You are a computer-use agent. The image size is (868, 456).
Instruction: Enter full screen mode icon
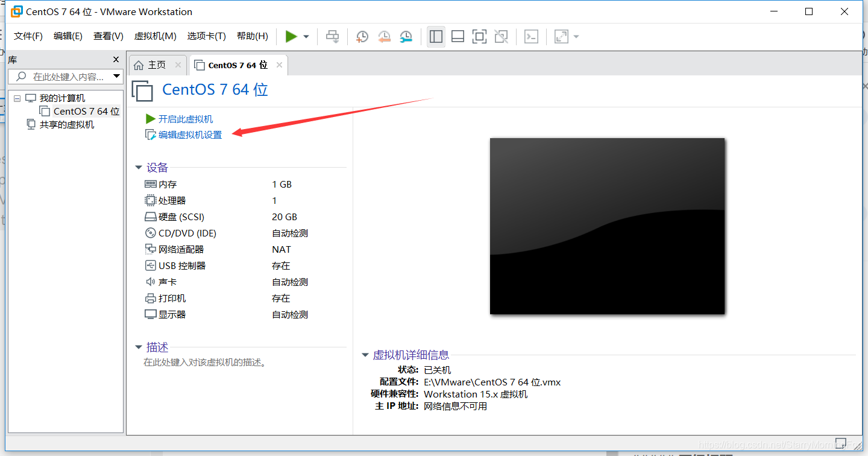click(479, 37)
